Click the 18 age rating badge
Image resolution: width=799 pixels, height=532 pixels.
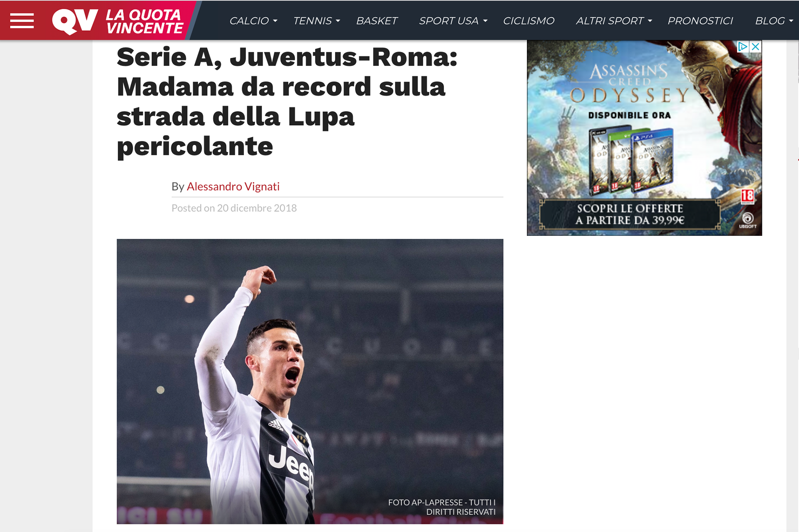[x=747, y=196]
